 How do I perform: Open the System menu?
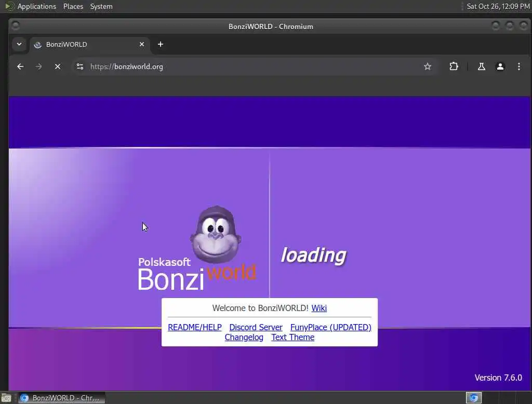coord(101,6)
